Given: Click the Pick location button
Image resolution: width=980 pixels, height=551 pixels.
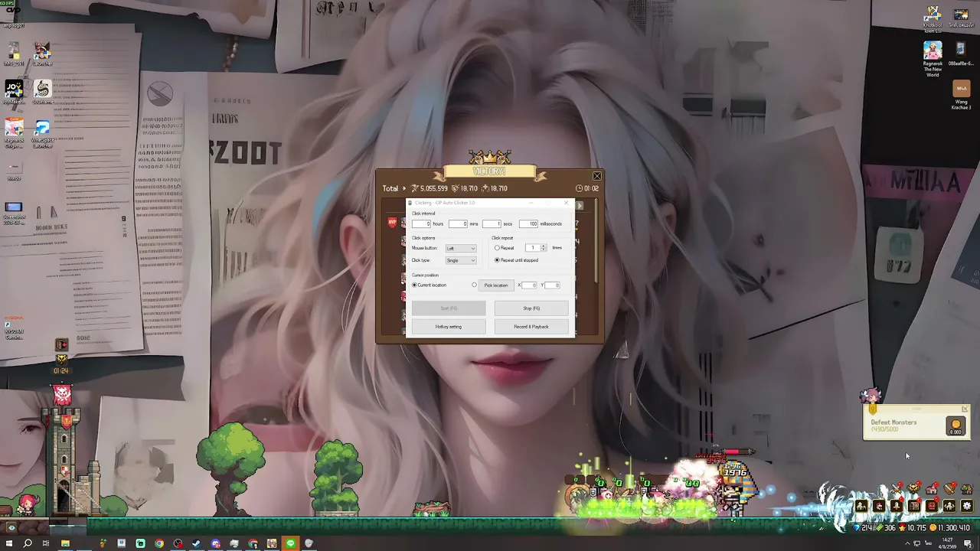Looking at the screenshot, I should click(x=496, y=285).
